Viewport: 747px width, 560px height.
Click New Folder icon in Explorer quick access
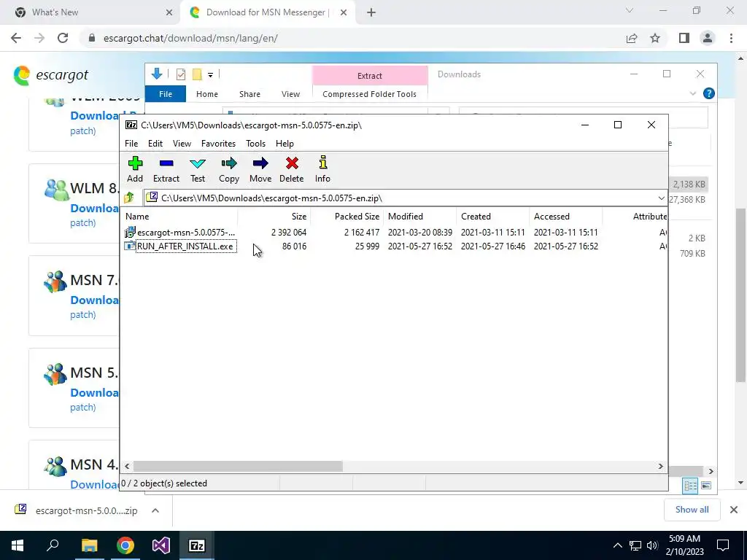[x=197, y=74]
